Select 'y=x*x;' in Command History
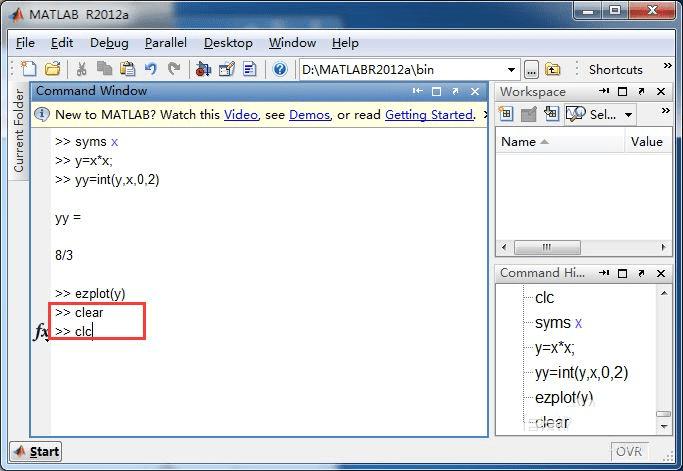 (555, 348)
